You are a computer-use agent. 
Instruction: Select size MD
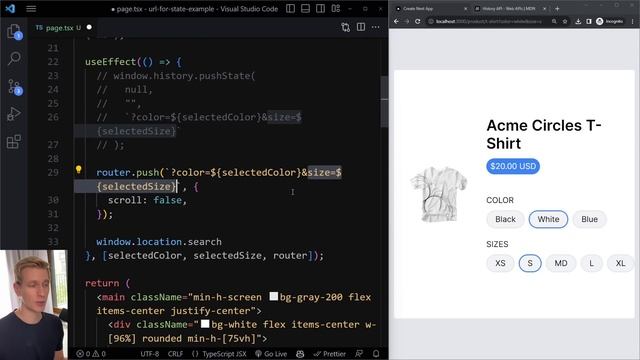click(561, 263)
